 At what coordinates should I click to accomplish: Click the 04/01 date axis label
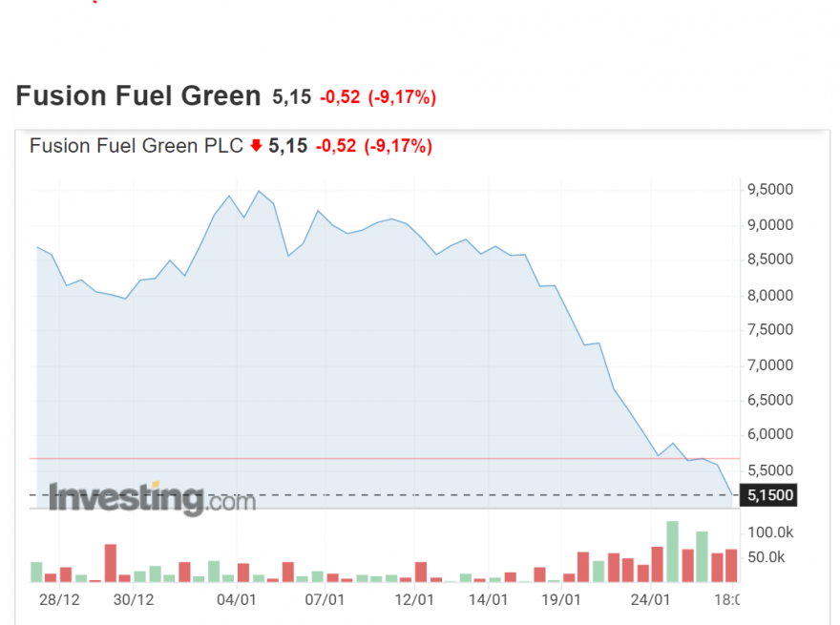[237, 599]
